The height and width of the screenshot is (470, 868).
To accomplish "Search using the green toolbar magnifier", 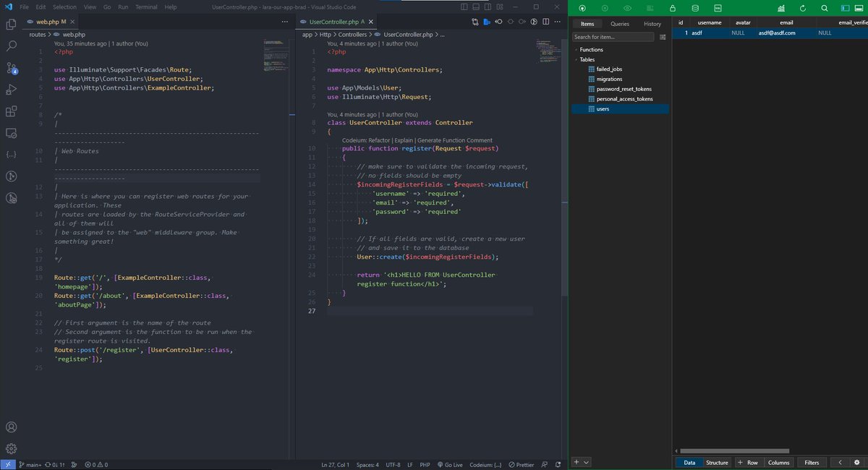I will click(825, 8).
